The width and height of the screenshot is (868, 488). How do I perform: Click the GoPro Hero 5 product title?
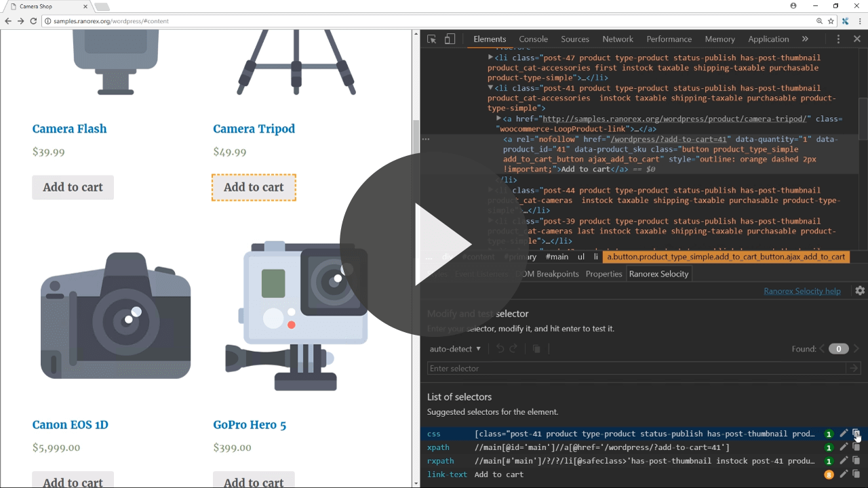250,425
